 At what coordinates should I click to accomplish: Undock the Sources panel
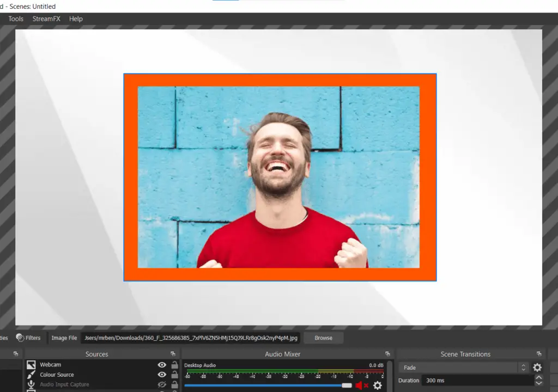pyautogui.click(x=173, y=354)
